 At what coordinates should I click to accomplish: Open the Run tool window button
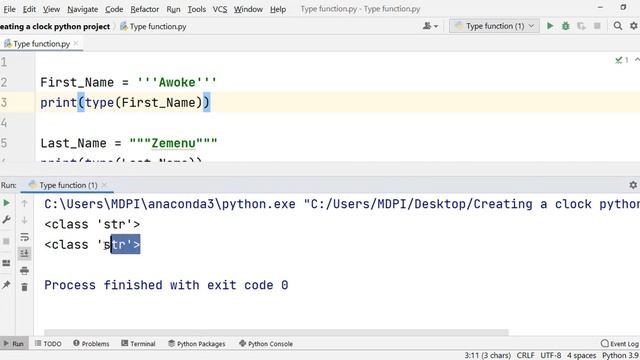pos(14,344)
